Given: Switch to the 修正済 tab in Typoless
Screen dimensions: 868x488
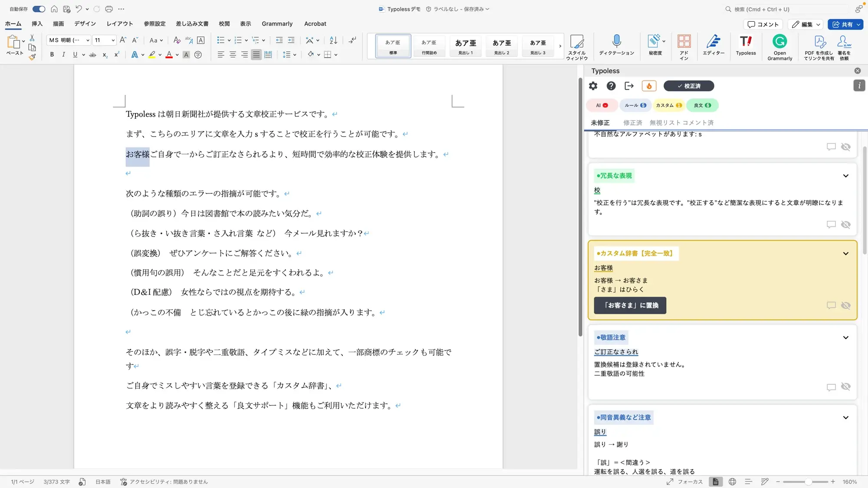Looking at the screenshot, I should [632, 123].
